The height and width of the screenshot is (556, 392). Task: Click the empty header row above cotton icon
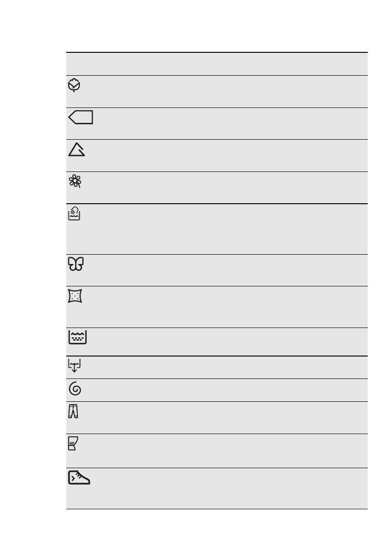[x=217, y=64]
